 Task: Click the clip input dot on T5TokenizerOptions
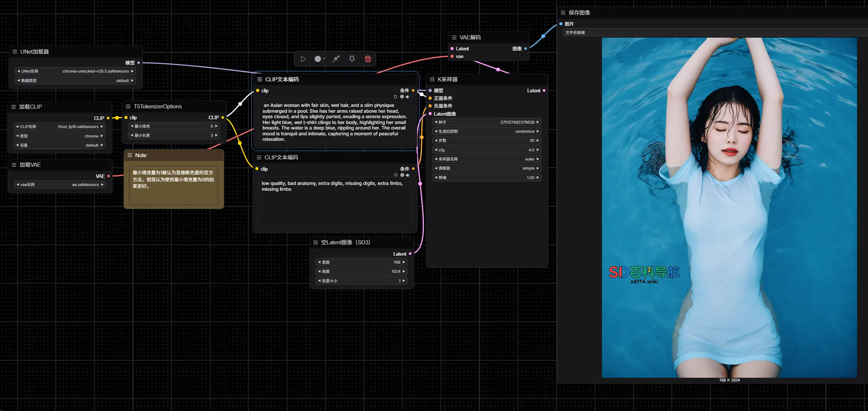tap(126, 117)
